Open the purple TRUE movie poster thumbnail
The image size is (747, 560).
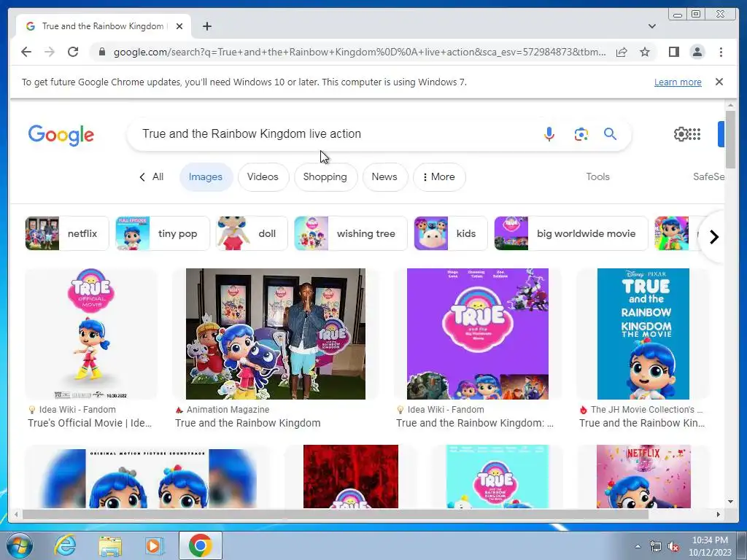[x=477, y=334]
